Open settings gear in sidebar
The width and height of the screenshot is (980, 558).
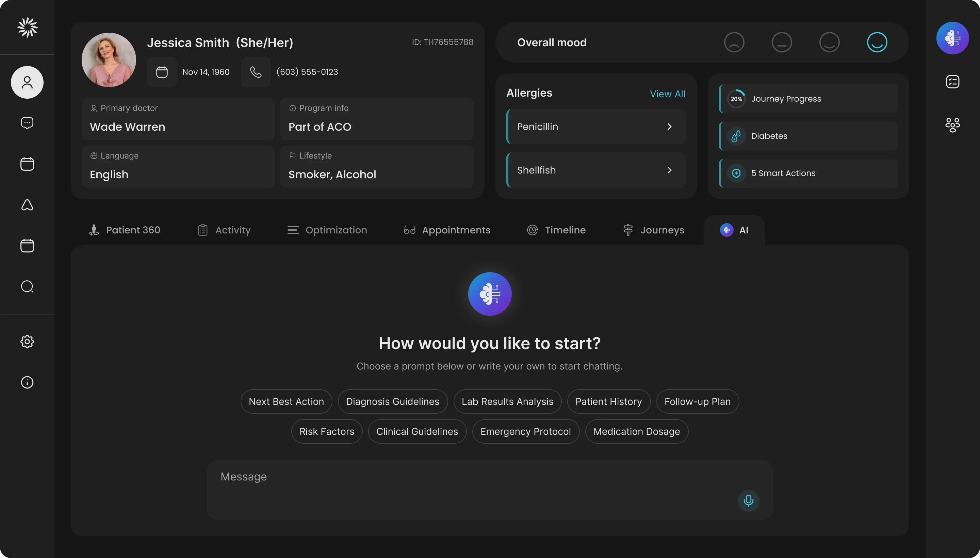(27, 342)
